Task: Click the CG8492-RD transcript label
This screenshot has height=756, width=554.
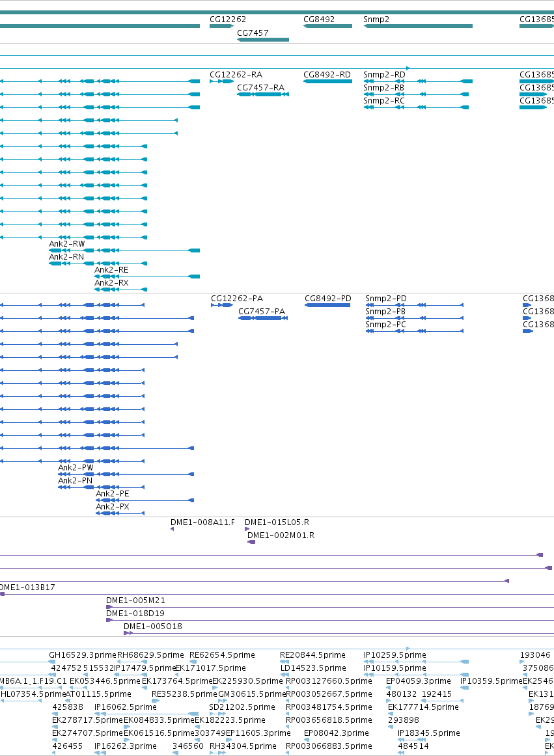Action: [x=327, y=75]
